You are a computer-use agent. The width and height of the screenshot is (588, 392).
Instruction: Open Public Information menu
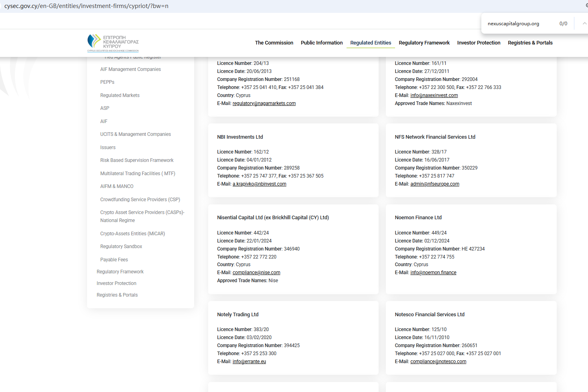point(322,43)
